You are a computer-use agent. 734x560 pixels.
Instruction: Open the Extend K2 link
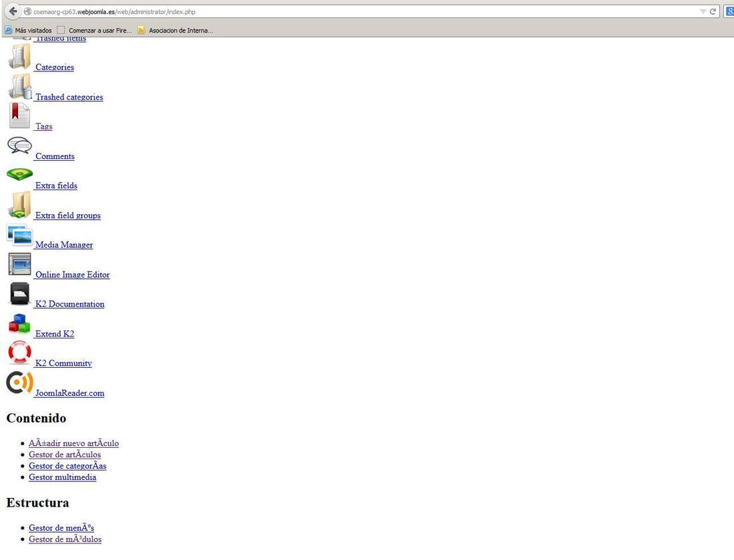pyautogui.click(x=55, y=334)
